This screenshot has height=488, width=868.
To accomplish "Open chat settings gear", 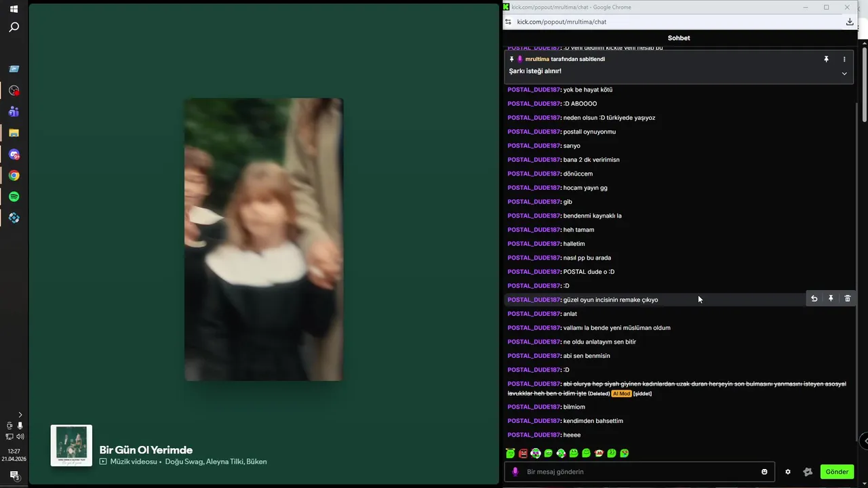I will pos(788,472).
